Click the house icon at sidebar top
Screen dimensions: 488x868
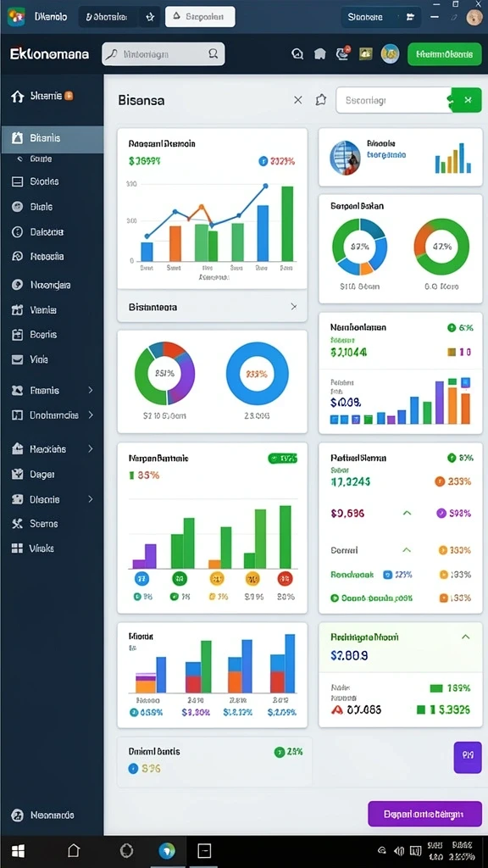(18, 97)
